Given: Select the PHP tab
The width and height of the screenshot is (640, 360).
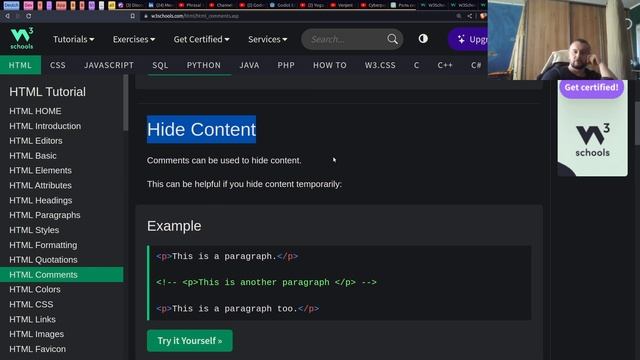Looking at the screenshot, I should pyautogui.click(x=286, y=65).
